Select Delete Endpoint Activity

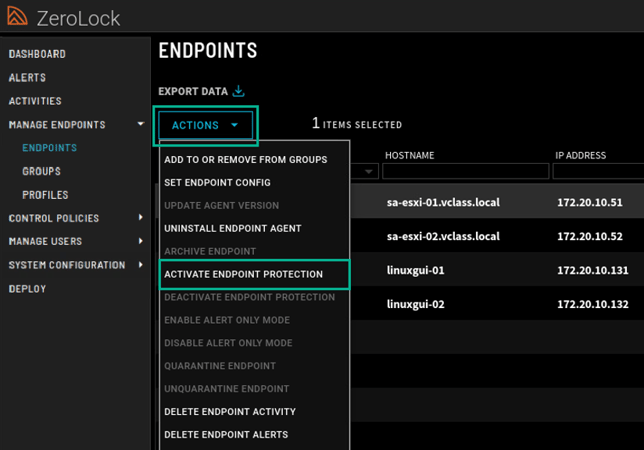click(230, 411)
